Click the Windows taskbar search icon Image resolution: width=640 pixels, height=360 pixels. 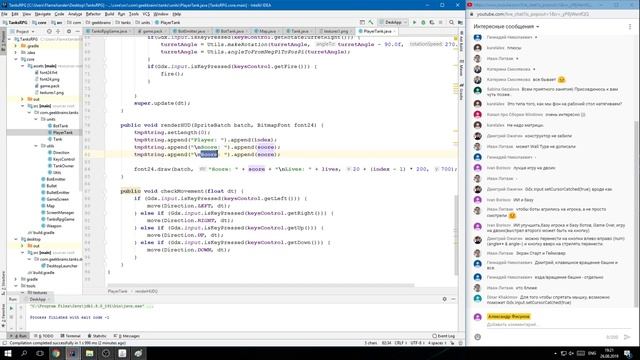(24, 353)
